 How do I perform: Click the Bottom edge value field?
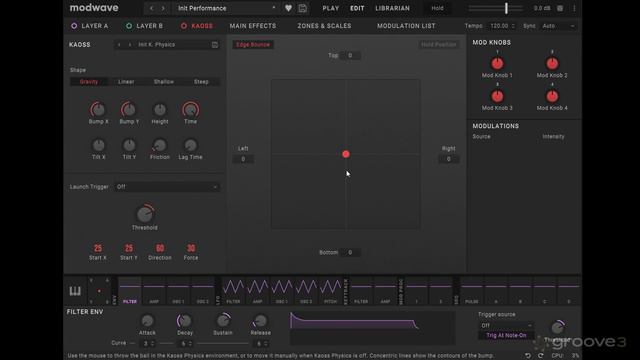350,253
